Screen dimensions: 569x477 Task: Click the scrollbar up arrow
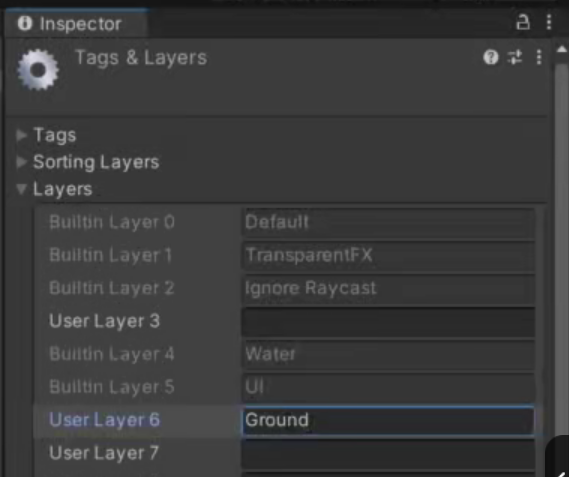[x=562, y=49]
